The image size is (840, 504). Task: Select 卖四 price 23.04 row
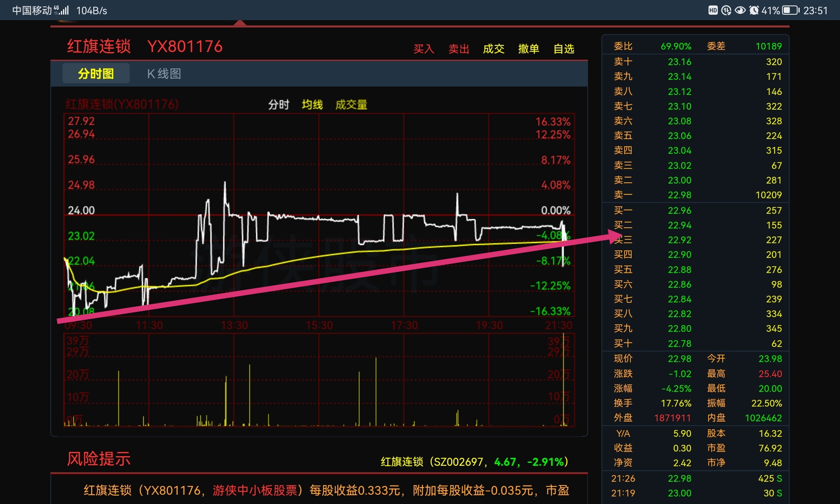coord(696,150)
